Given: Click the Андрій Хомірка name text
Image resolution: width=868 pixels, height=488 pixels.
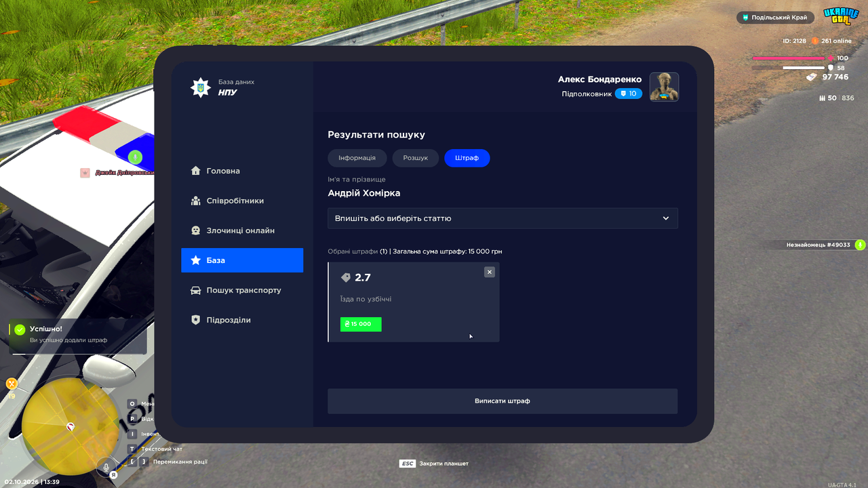Looking at the screenshot, I should [364, 193].
